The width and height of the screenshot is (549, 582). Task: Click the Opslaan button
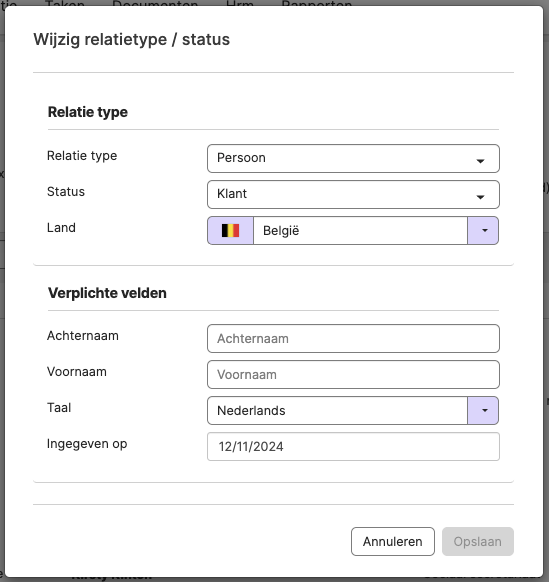(478, 542)
